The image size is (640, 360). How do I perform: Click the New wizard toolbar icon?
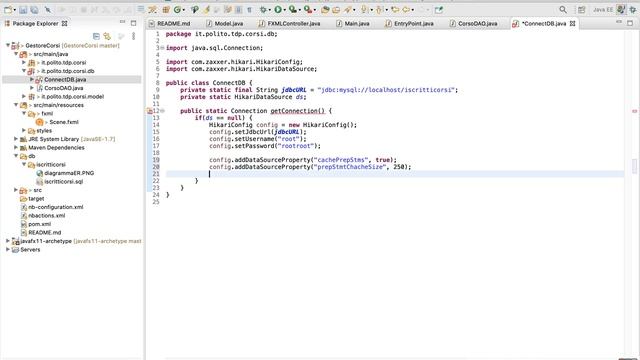pyautogui.click(x=8, y=10)
